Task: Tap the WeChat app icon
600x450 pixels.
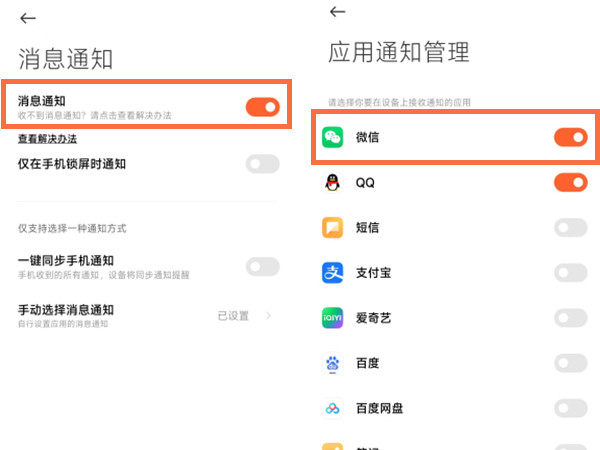Action: (333, 137)
